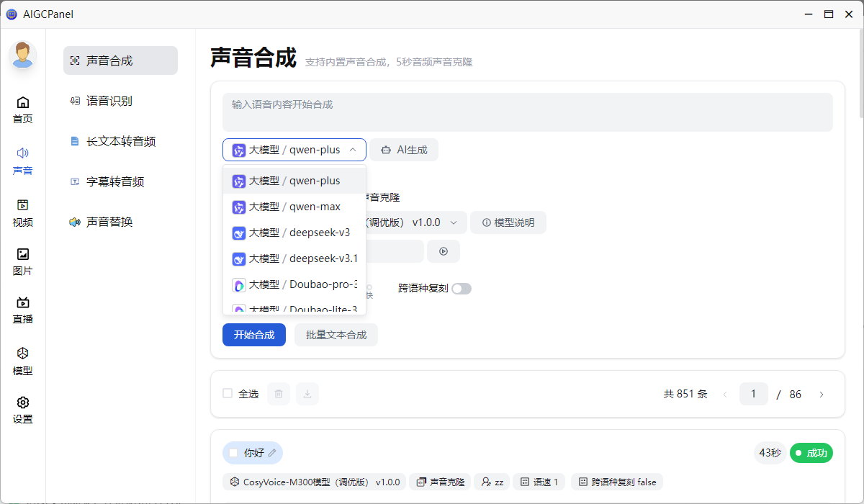864x504 pixels.
Task: Open the 设置 settings section
Action: [x=23, y=410]
